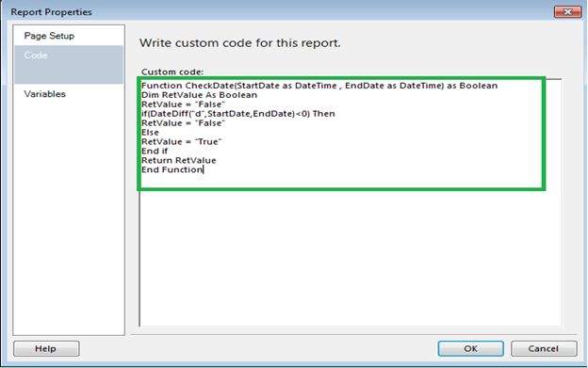588x368 pixels.
Task: Click the 'End if' code line
Action: click(155, 152)
